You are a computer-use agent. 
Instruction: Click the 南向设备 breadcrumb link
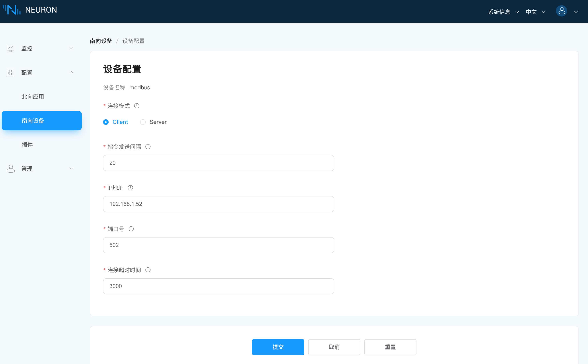(x=101, y=41)
